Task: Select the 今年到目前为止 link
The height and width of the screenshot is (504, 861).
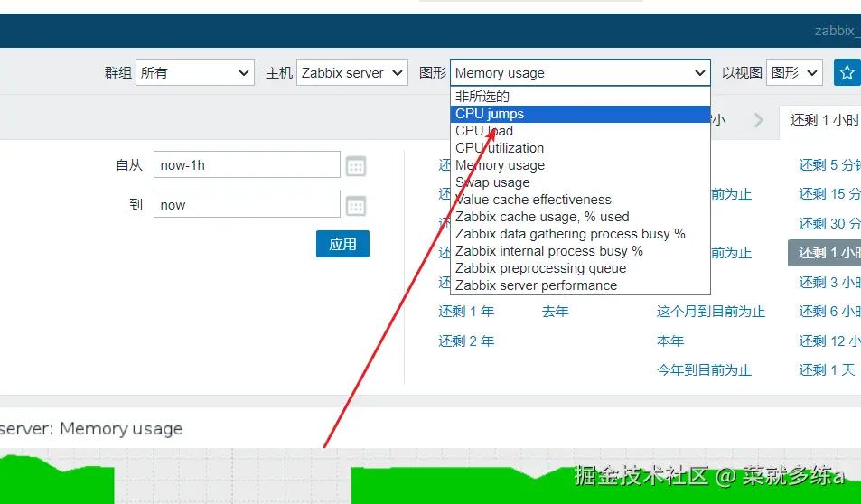Action: (704, 370)
